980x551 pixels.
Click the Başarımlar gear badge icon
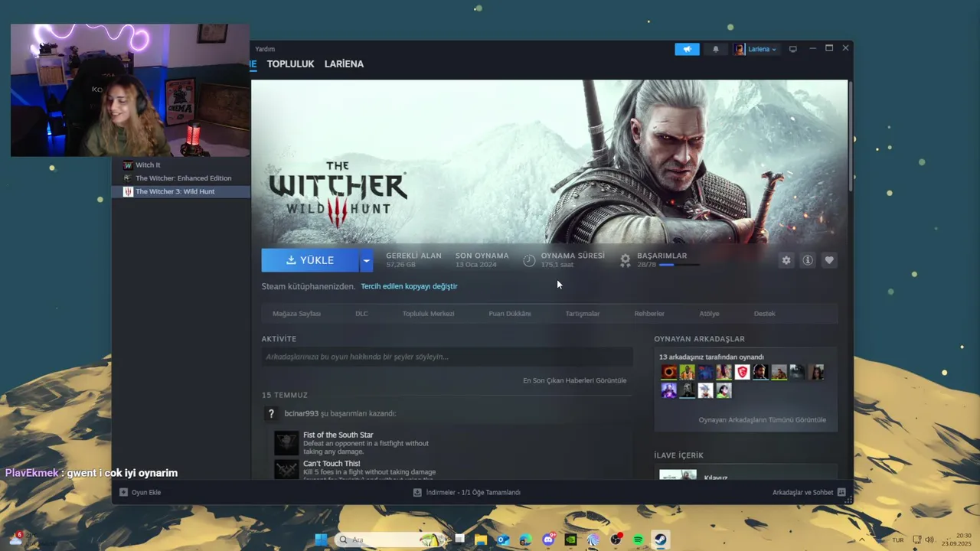click(x=626, y=260)
